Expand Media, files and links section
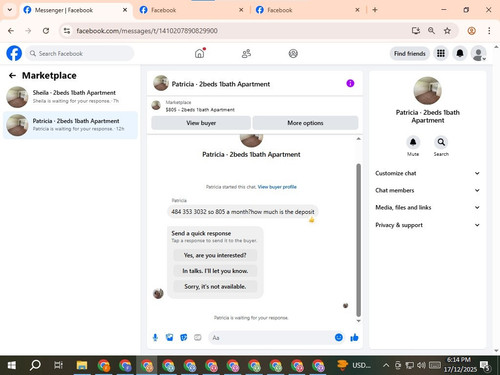500x375 pixels. coord(428,207)
